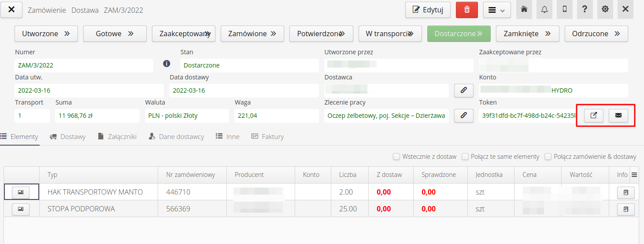Switch to the Elementy tab
The height and width of the screenshot is (244, 644).
click(20, 137)
